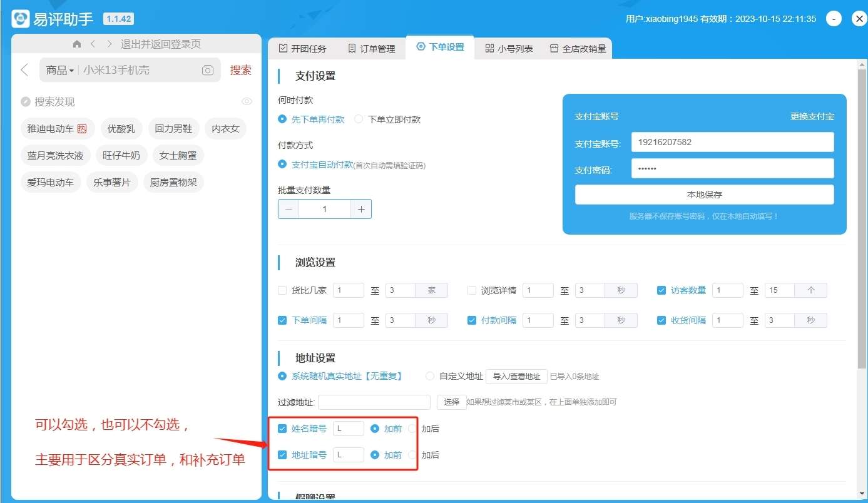Select 内衣女 search suggestion
Image resolution: width=868 pixels, height=503 pixels.
pos(225,128)
